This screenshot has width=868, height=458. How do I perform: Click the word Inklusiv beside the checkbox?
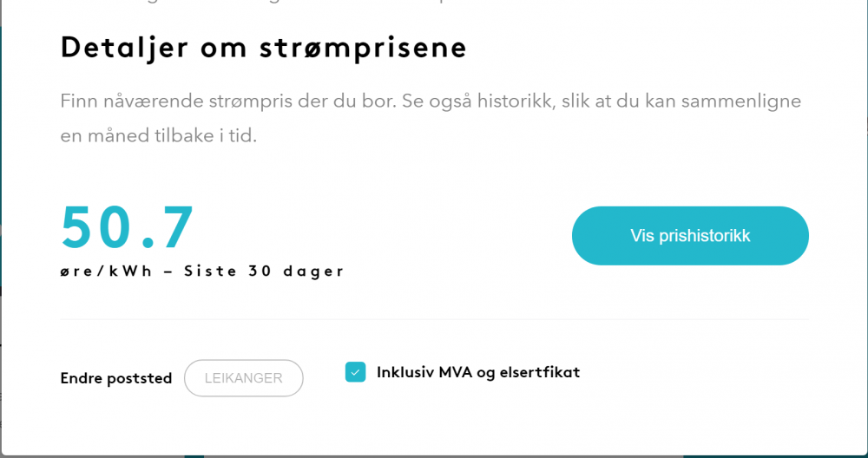(405, 373)
